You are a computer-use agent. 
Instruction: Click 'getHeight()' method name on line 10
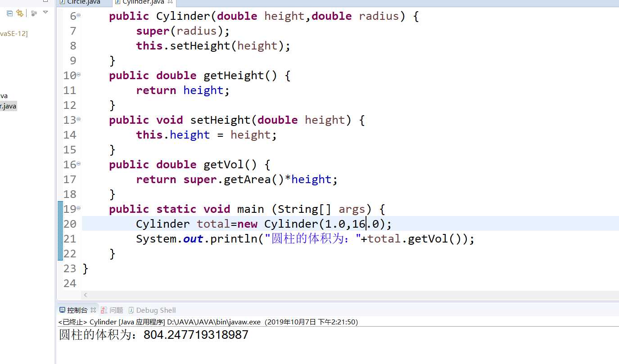click(x=240, y=76)
